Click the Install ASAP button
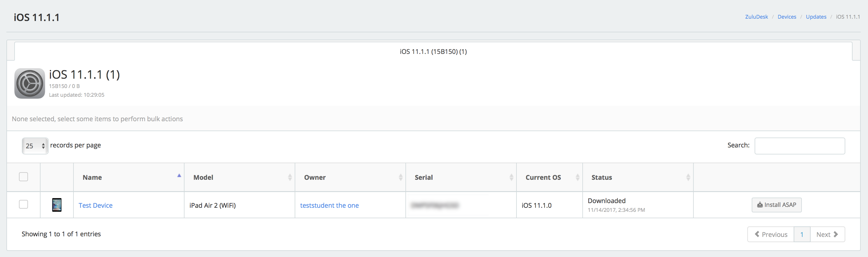Screen dimensions: 868x257 click(776, 205)
